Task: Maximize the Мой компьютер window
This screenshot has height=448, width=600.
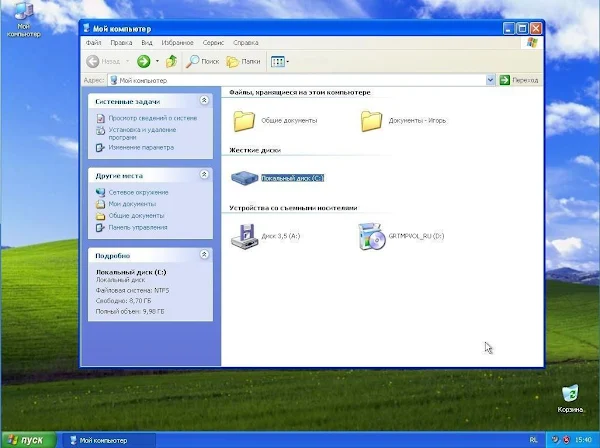Action: (522, 28)
